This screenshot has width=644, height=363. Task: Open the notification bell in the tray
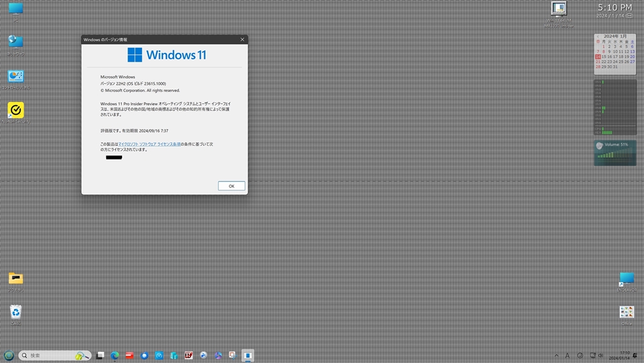click(x=635, y=355)
